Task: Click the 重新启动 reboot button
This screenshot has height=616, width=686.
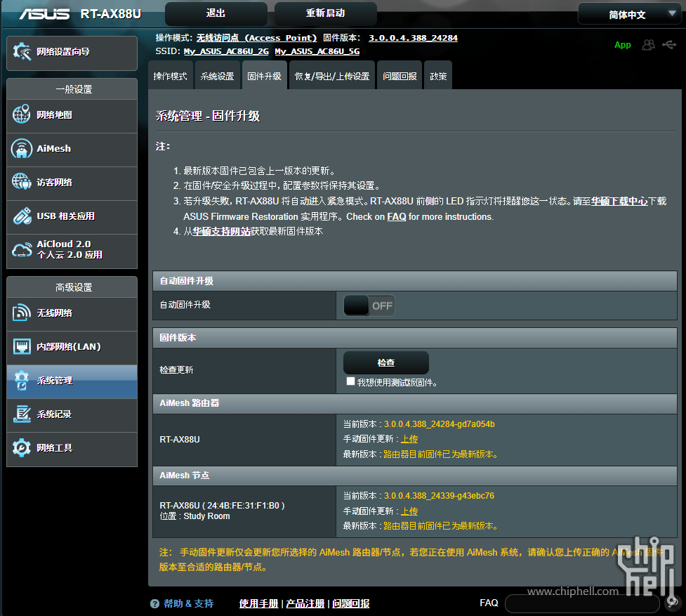Action: click(325, 13)
